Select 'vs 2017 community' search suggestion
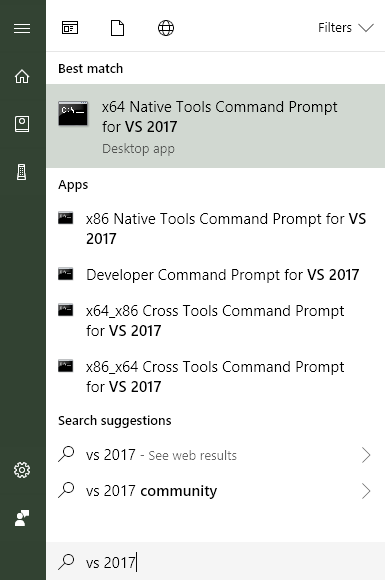Viewport: 385px width, 580px height. tap(216, 491)
